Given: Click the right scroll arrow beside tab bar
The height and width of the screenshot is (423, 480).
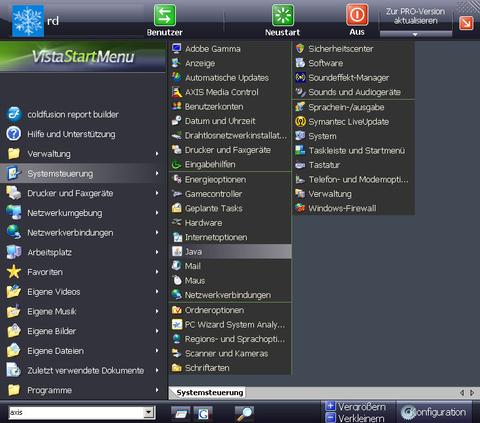Looking at the screenshot, I should (472, 393).
